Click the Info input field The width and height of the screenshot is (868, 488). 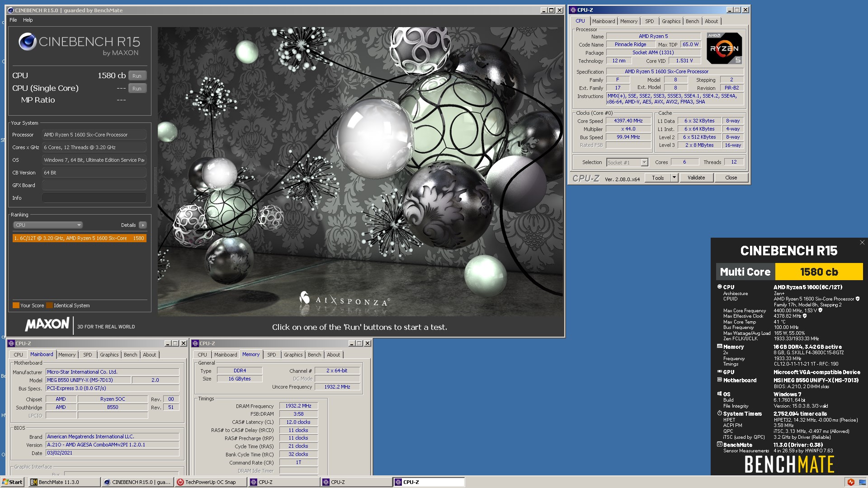pyautogui.click(x=94, y=198)
